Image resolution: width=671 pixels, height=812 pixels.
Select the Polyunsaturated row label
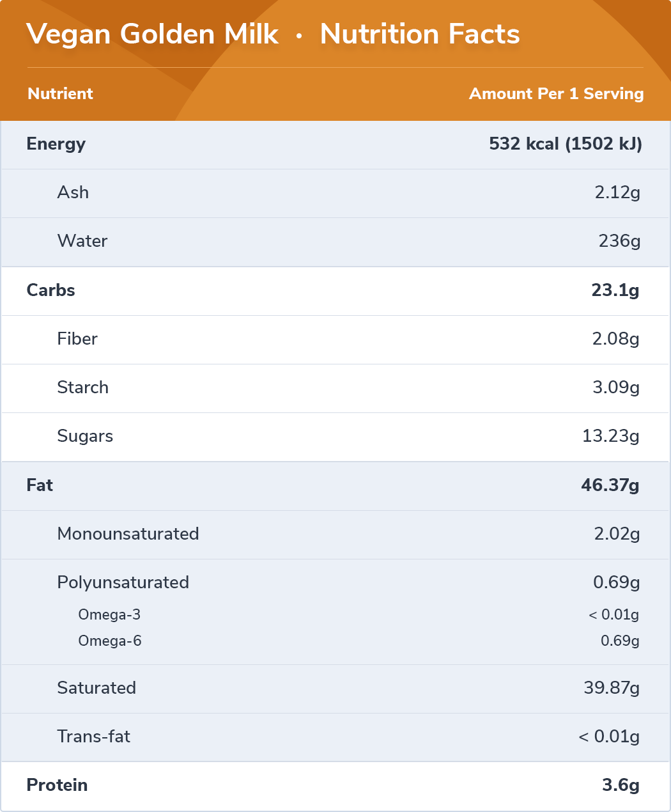(x=123, y=582)
